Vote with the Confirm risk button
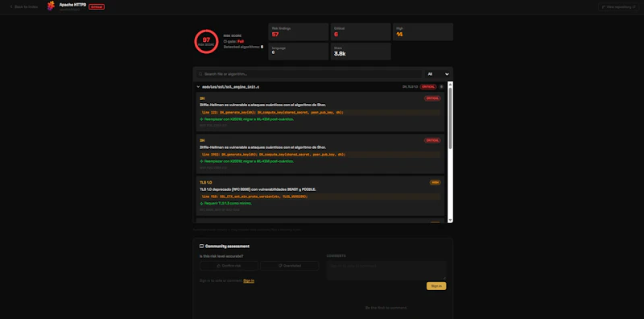This screenshot has width=644, height=319. pyautogui.click(x=229, y=266)
